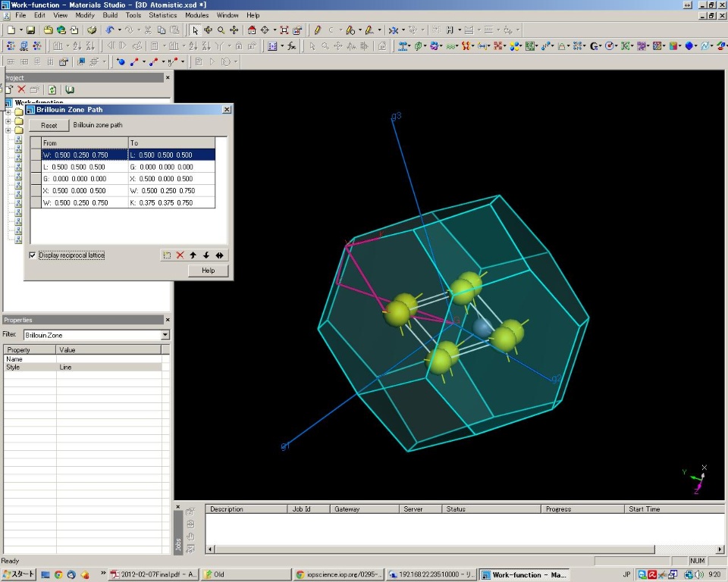Move the path row up with the arrow
Screen dimensions: 728x582
coord(193,255)
